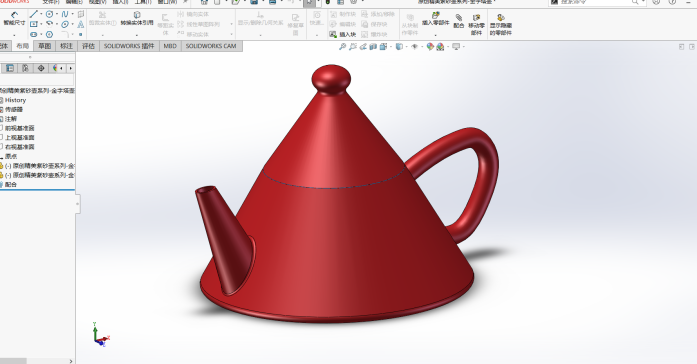Open the DimXpertManager crosshair tab icon
Screen dimensions: 697x364
(x=41, y=68)
